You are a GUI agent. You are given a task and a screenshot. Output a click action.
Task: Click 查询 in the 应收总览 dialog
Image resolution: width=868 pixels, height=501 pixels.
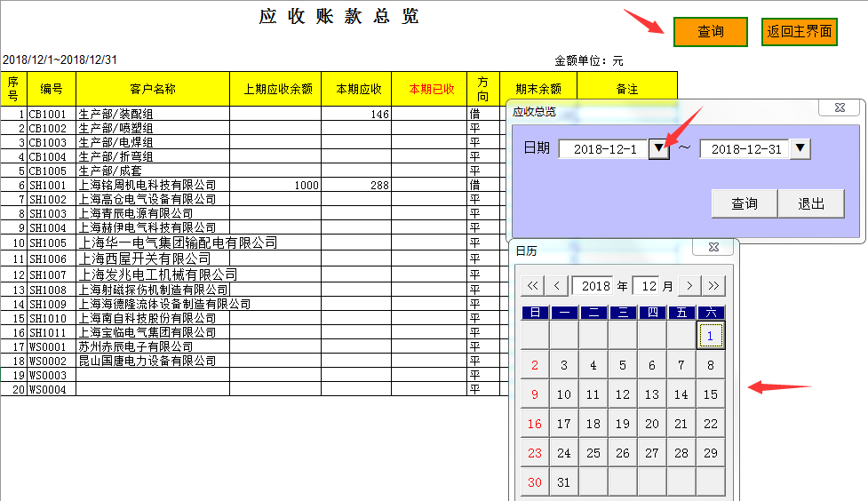744,203
